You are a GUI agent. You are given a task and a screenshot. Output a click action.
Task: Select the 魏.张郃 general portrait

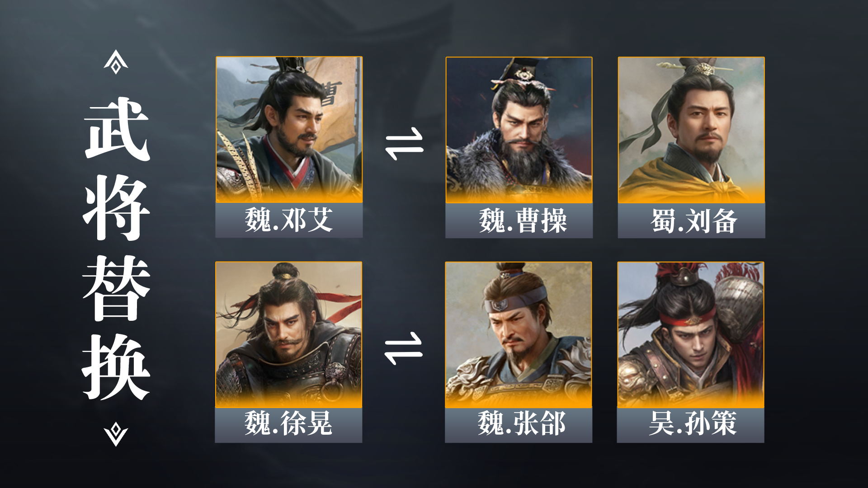(x=519, y=335)
